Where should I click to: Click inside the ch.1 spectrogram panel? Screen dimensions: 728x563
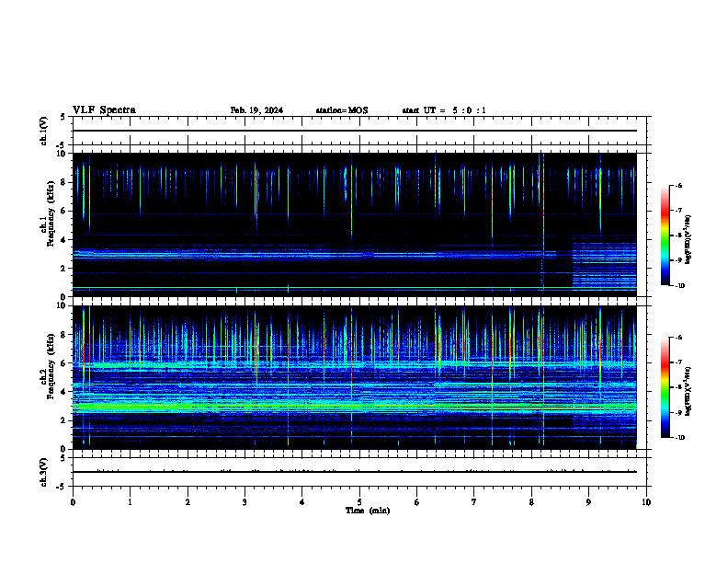point(355,224)
